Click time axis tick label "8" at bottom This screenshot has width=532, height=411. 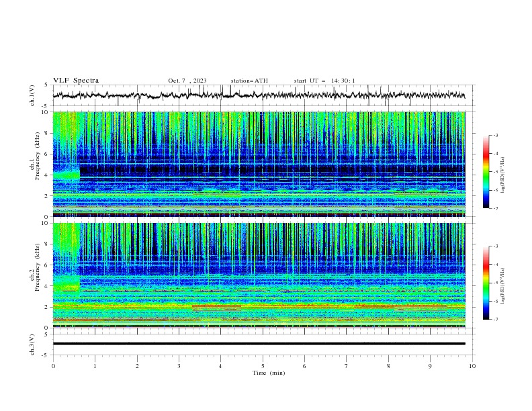coord(388,366)
